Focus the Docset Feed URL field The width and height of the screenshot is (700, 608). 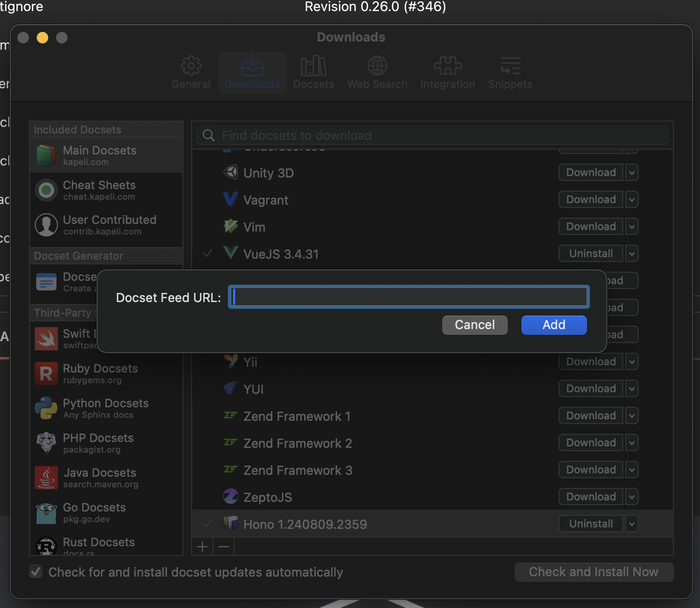408,297
